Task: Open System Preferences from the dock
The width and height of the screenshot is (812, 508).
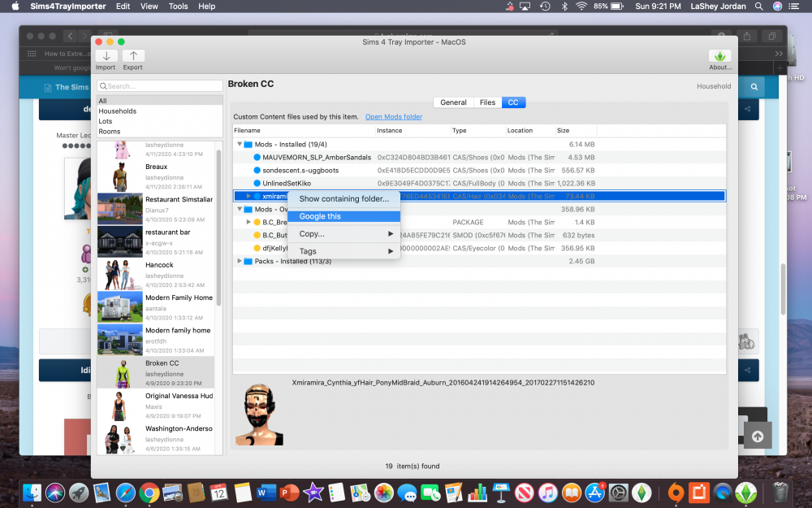Action: pos(618,493)
